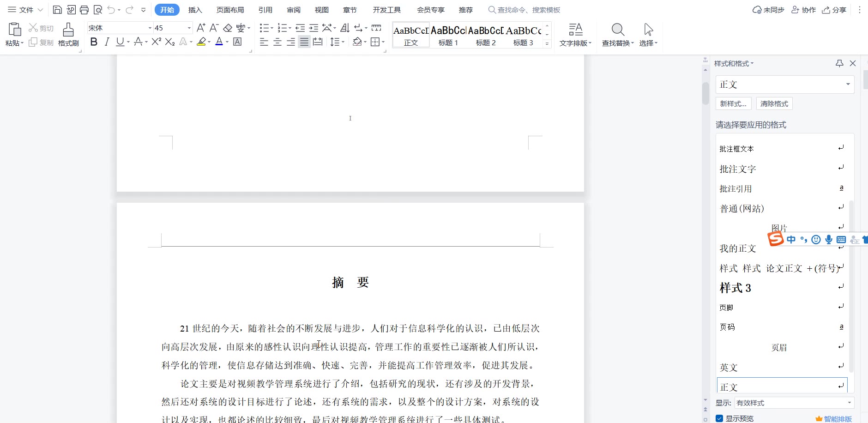Click the center alignment icon
Viewport: 868px width, 423px height.
[277, 42]
